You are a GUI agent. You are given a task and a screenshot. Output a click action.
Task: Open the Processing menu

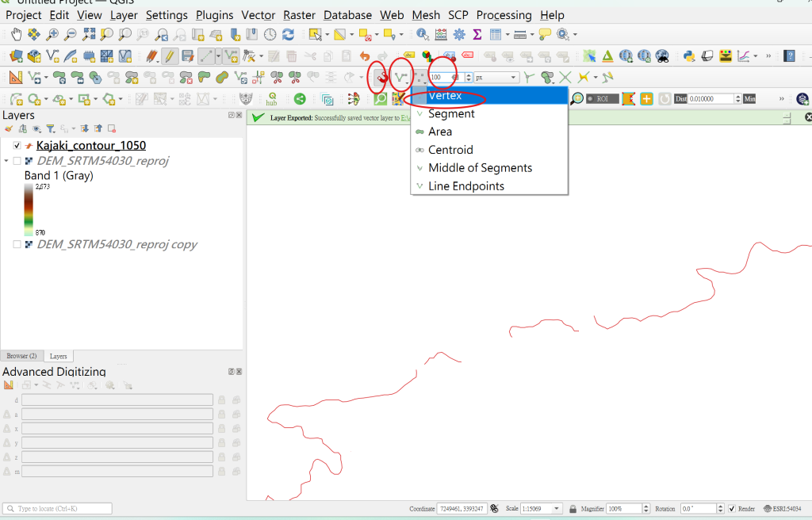504,15
